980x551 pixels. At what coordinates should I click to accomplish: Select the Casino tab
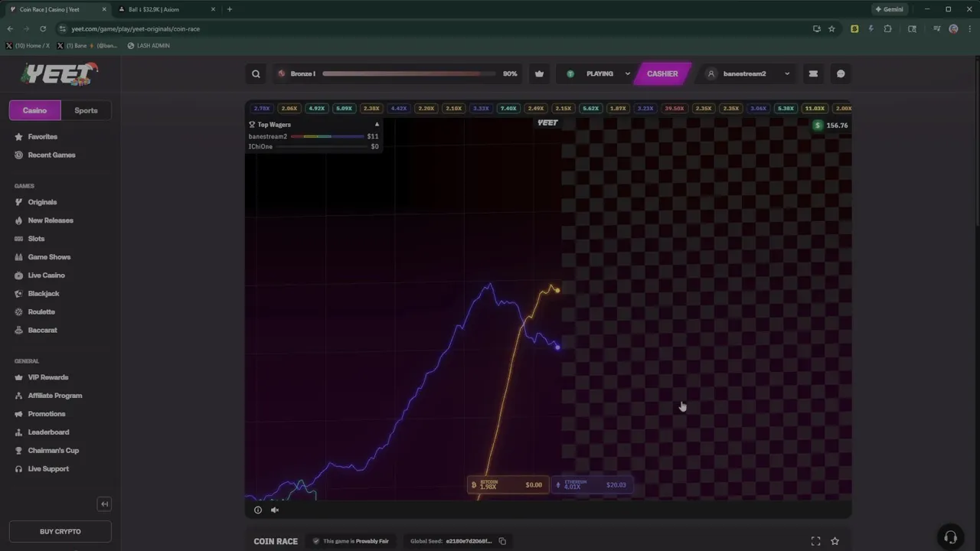coord(34,110)
